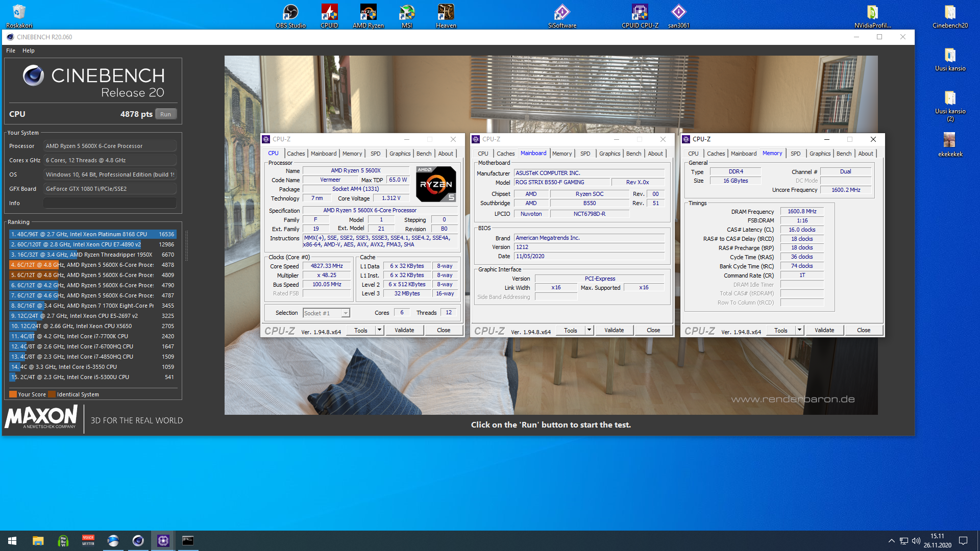Open the volume control in the tray
This screenshot has height=551, width=980.
click(x=916, y=541)
